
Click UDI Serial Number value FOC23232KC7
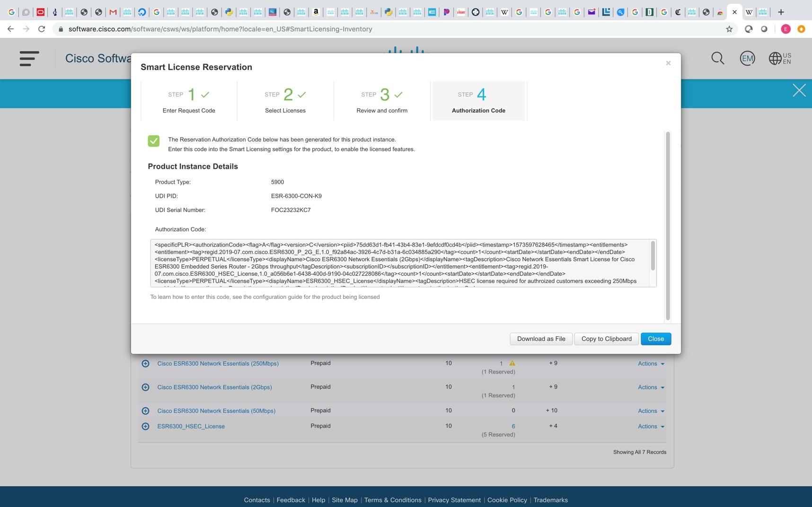click(x=291, y=210)
